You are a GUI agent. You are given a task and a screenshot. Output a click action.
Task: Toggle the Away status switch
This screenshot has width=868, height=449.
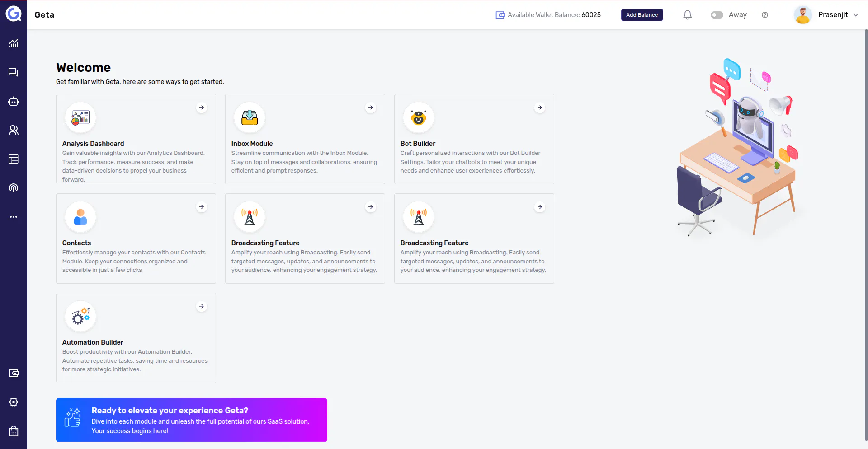(717, 15)
